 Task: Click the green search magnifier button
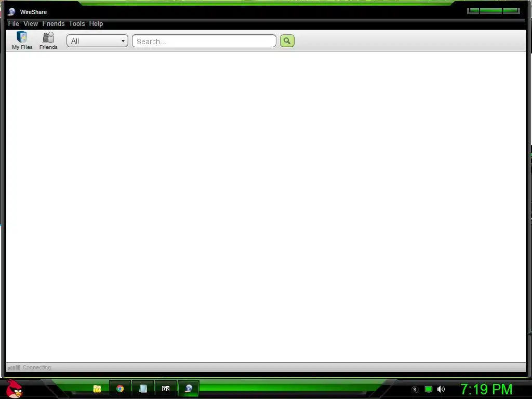(287, 41)
